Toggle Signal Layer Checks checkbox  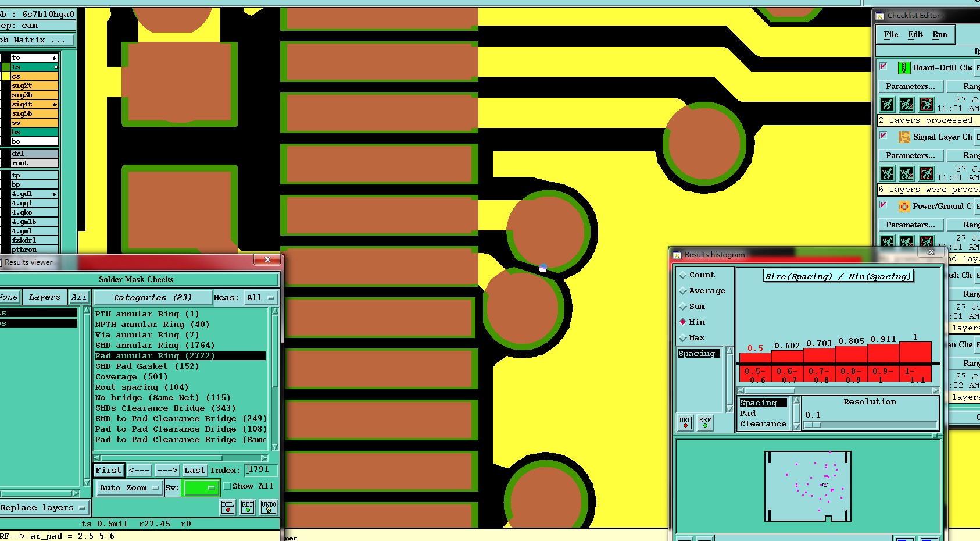884,136
